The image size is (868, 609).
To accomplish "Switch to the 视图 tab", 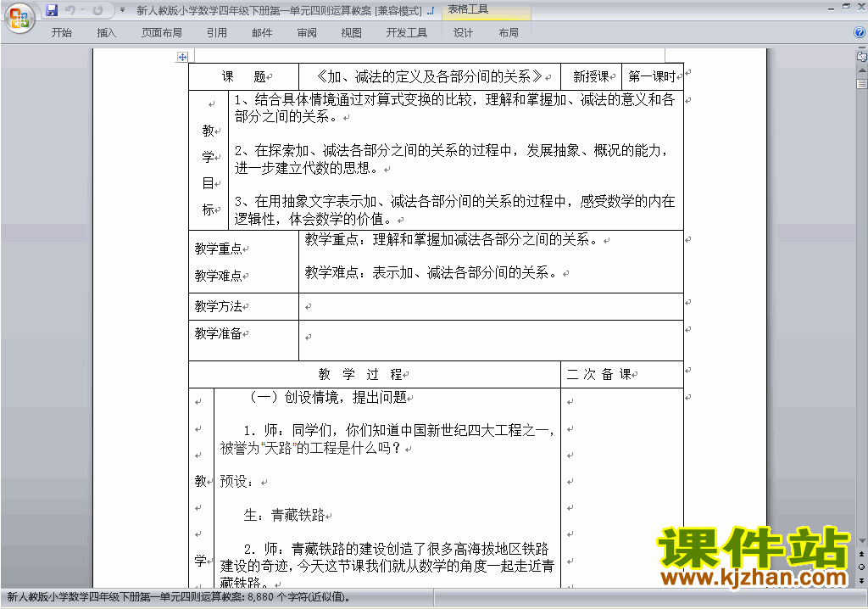I will tap(352, 33).
